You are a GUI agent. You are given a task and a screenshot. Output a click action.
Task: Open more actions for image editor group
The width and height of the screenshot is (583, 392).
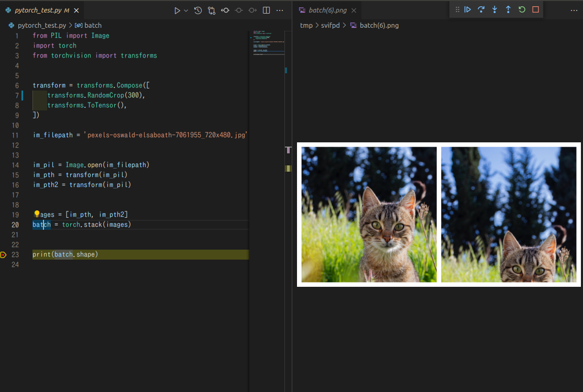point(574,10)
